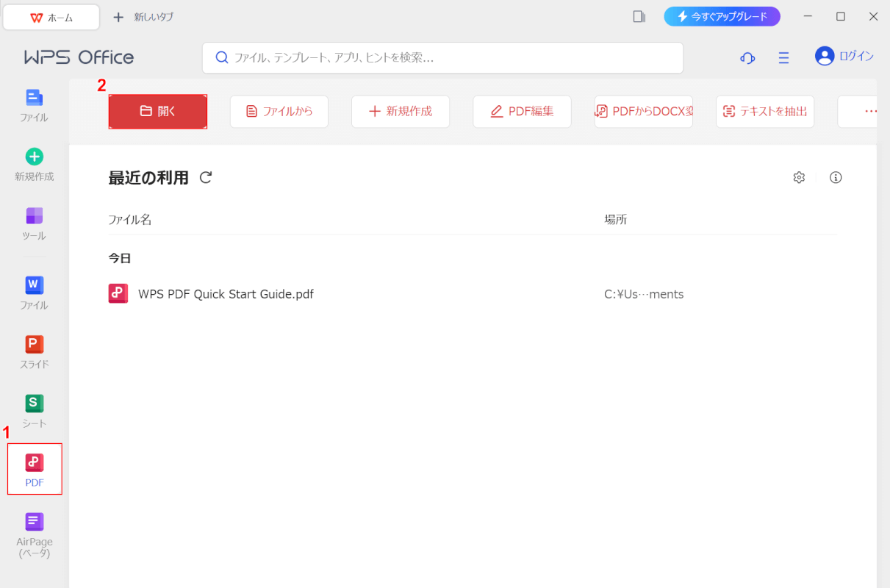This screenshot has height=588, width=890.
Task: Click the info icon near settings
Action: pos(836,177)
